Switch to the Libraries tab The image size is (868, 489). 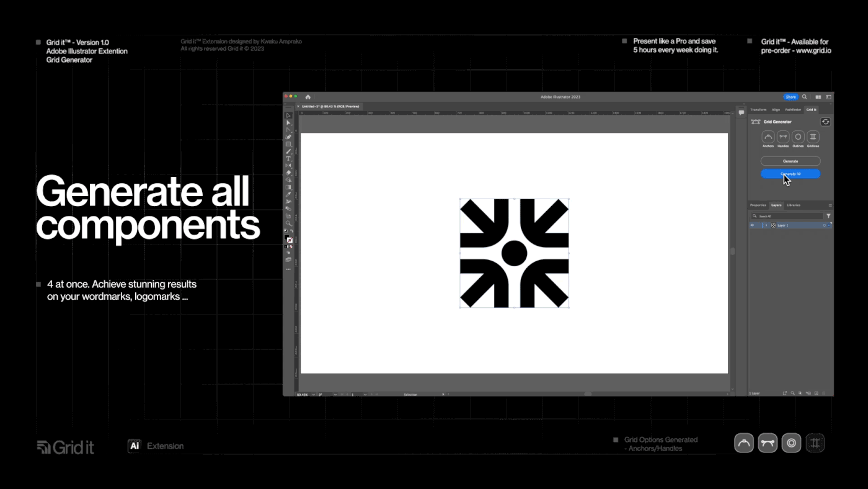[x=794, y=205]
